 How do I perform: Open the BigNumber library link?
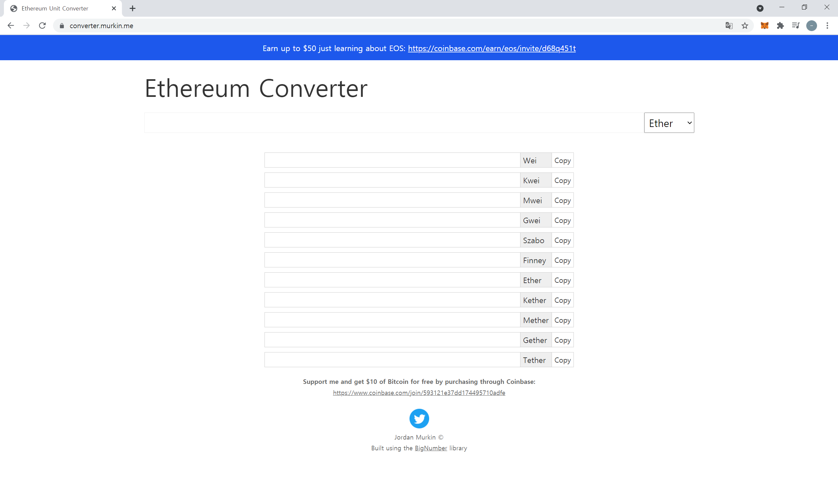431,448
